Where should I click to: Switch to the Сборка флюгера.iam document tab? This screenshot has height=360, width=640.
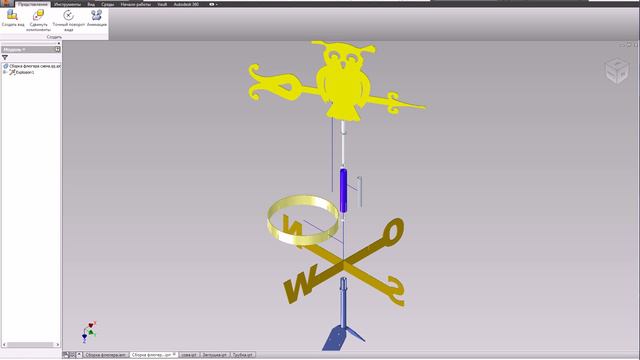point(105,355)
